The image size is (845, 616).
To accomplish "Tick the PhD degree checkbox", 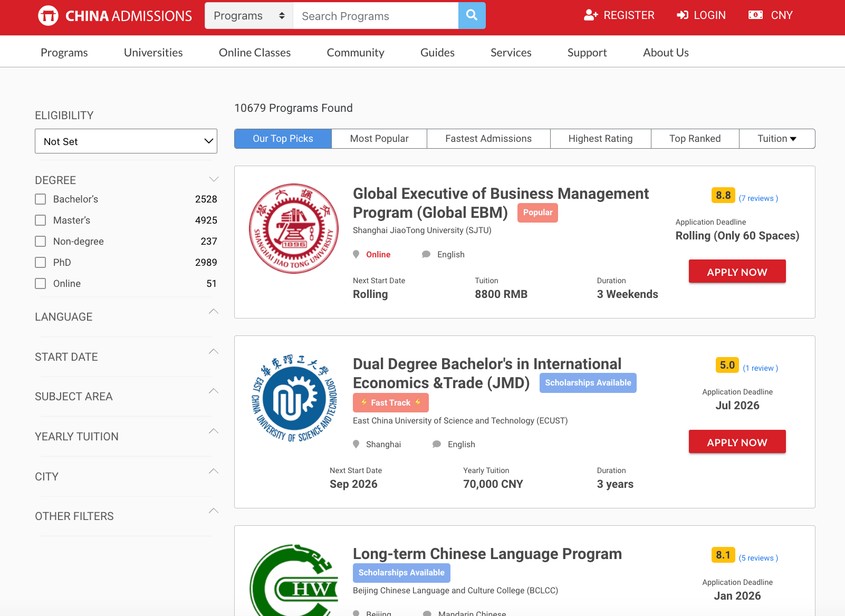I will pos(41,263).
